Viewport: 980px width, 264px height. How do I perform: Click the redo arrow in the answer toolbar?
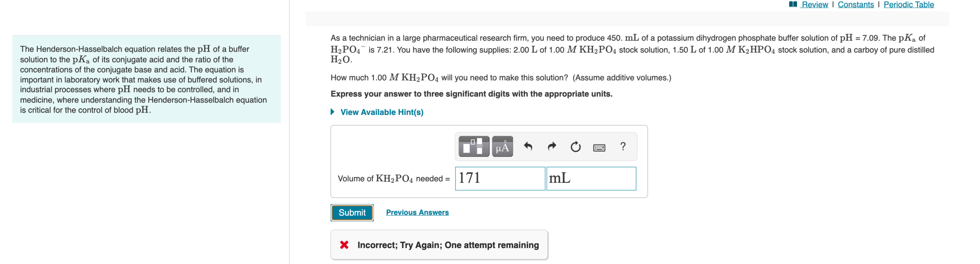tap(551, 146)
